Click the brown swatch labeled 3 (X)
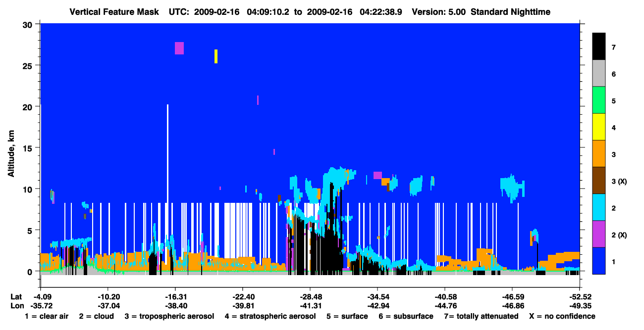The width and height of the screenshot is (644, 330). 599,181
